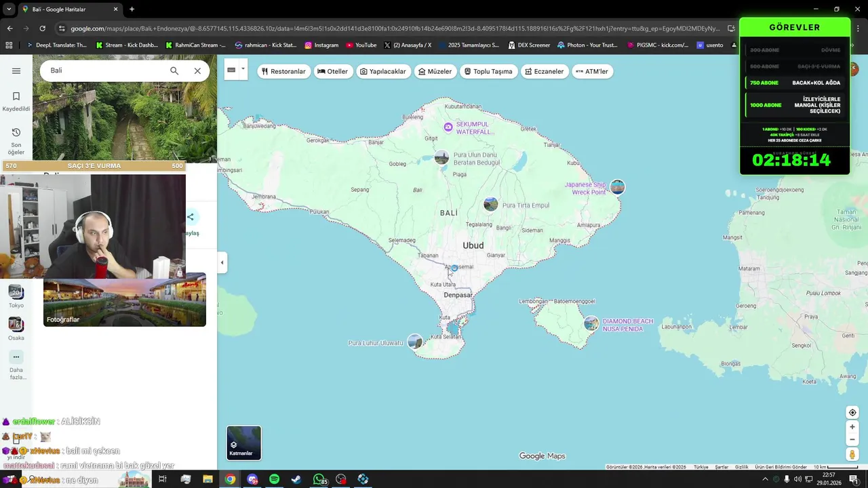This screenshot has width=868, height=488.
Task: Collapse the side panel arrow
Action: point(222,262)
